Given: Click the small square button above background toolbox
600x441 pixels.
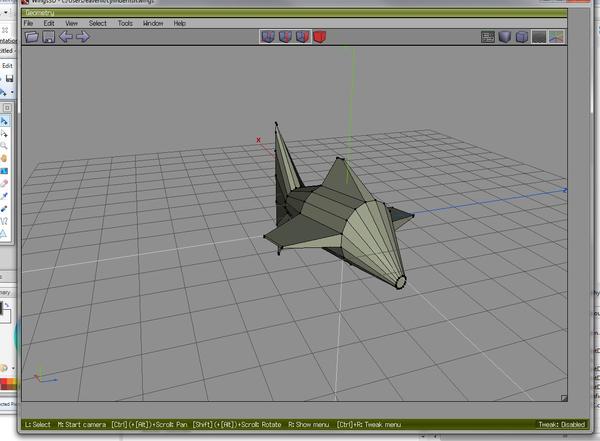Looking at the screenshot, I should point(7,108).
